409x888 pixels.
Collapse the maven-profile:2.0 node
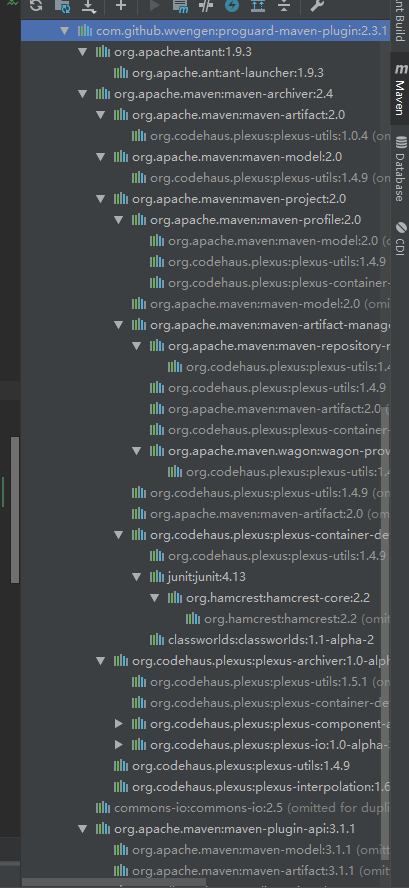click(119, 220)
